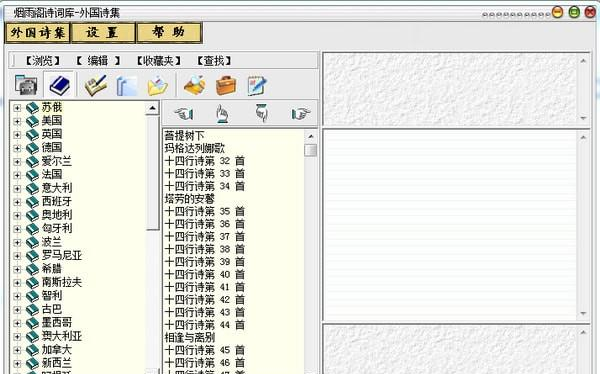Expand the 罗马尼亚 tree node
The width and height of the screenshot is (600, 374).
tap(17, 256)
